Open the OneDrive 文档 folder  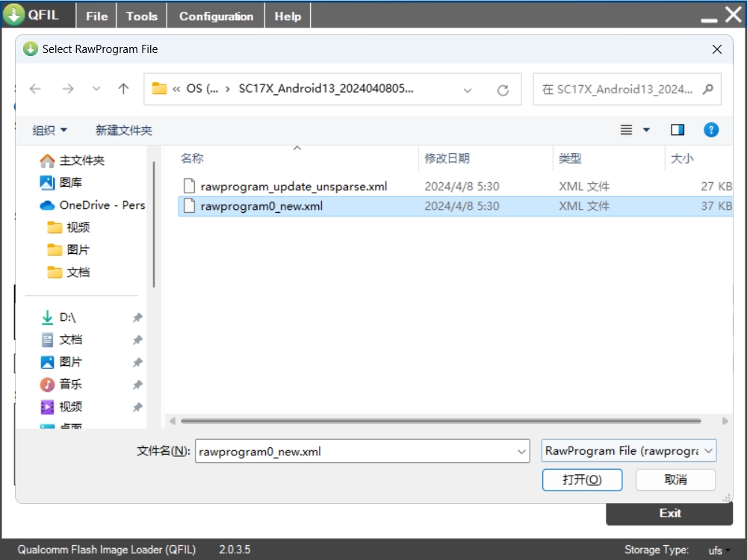coord(69,273)
